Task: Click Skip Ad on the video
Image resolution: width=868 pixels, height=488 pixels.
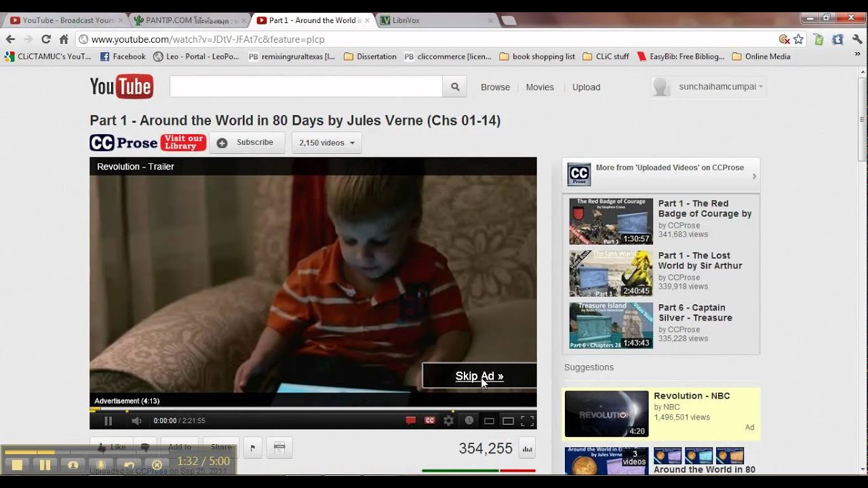Action: [479, 376]
